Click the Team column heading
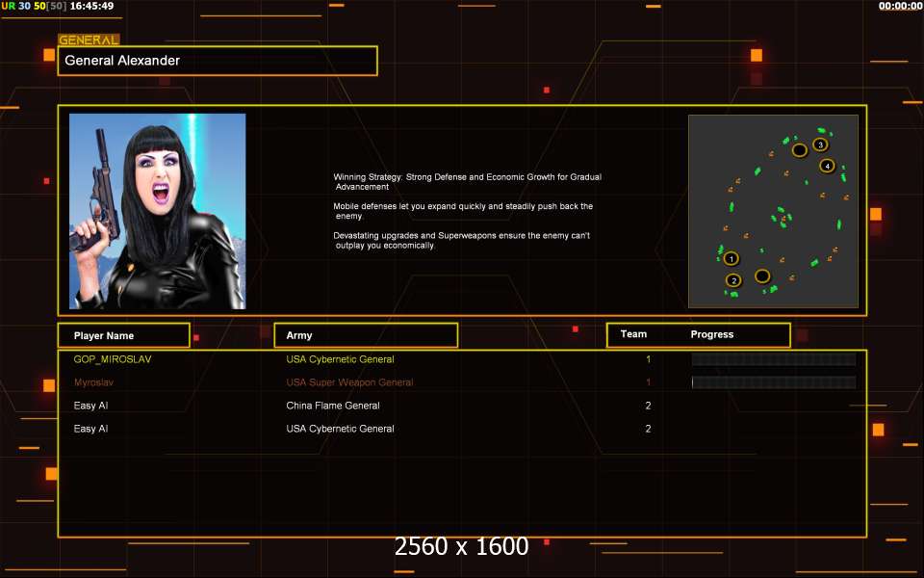 coord(633,334)
